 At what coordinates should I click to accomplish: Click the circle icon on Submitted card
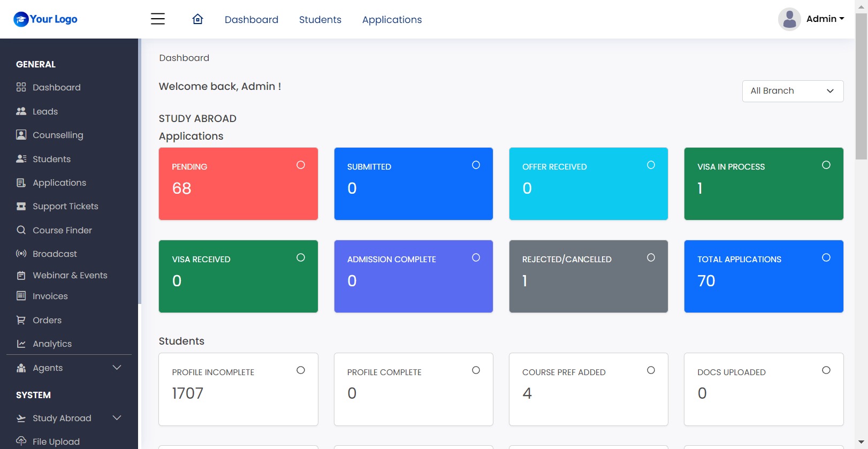click(476, 165)
